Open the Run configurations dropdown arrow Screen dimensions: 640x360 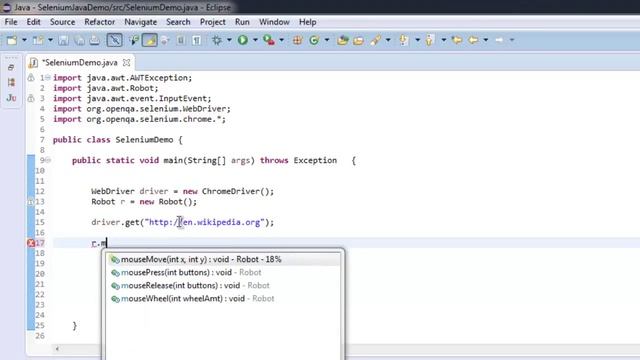[x=255, y=40]
